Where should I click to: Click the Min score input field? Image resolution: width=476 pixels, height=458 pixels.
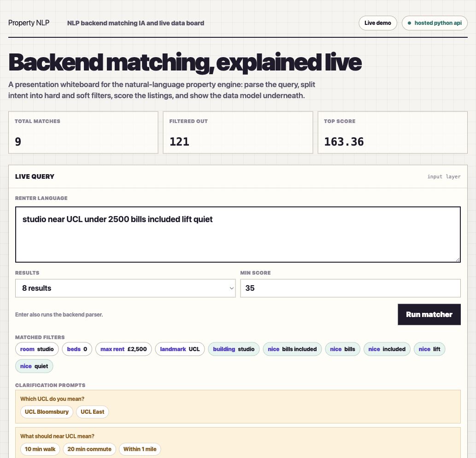(350, 288)
